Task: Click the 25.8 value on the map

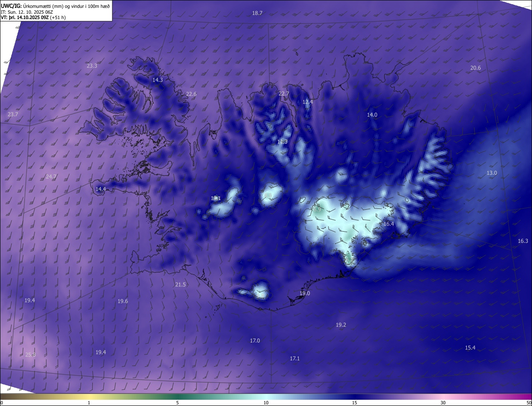Action: tap(30, 355)
